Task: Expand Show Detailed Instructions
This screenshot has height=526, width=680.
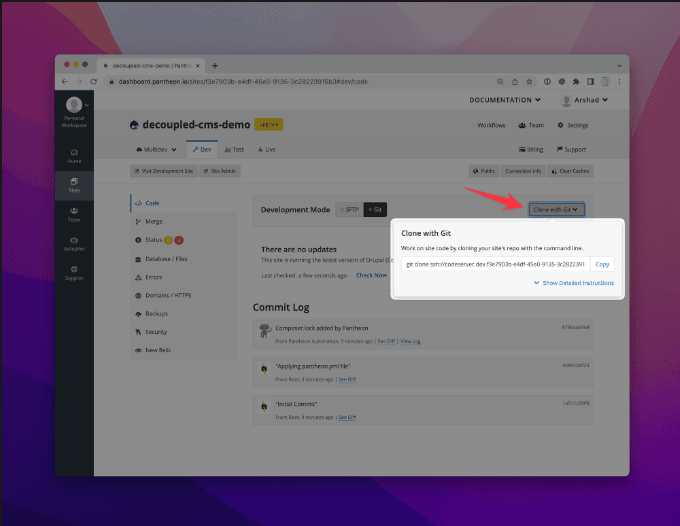Action: coord(574,283)
